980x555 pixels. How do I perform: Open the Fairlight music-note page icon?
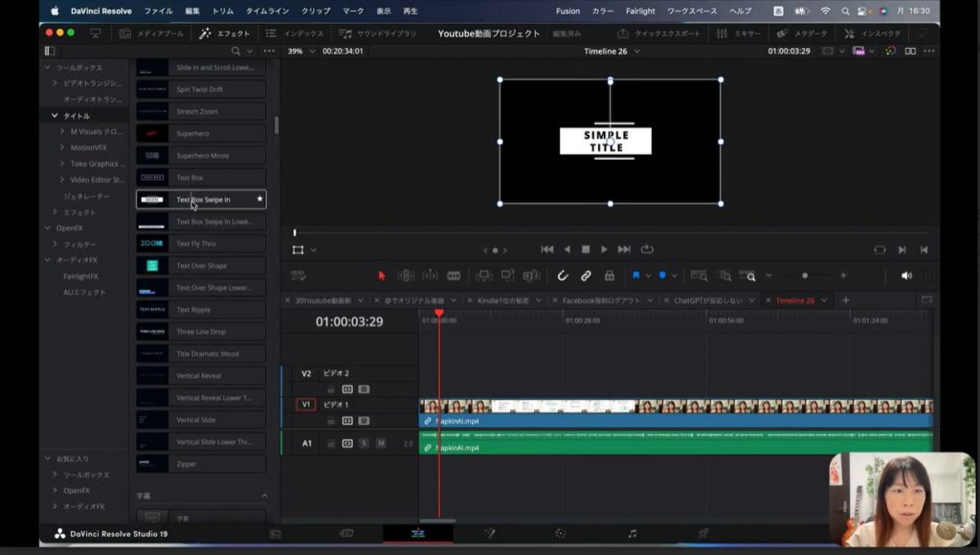tap(632, 533)
